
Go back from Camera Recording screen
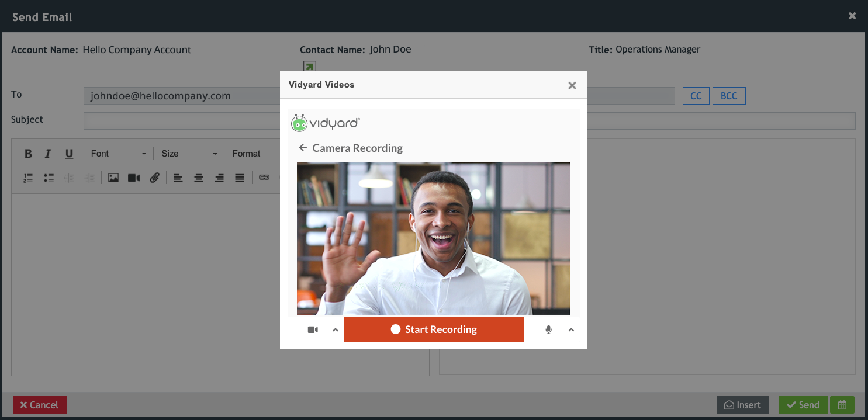pos(303,148)
